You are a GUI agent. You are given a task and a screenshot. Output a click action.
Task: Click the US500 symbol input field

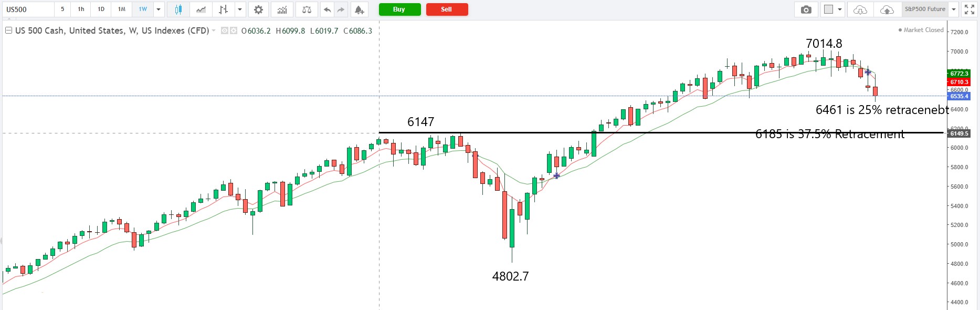pyautogui.click(x=27, y=9)
